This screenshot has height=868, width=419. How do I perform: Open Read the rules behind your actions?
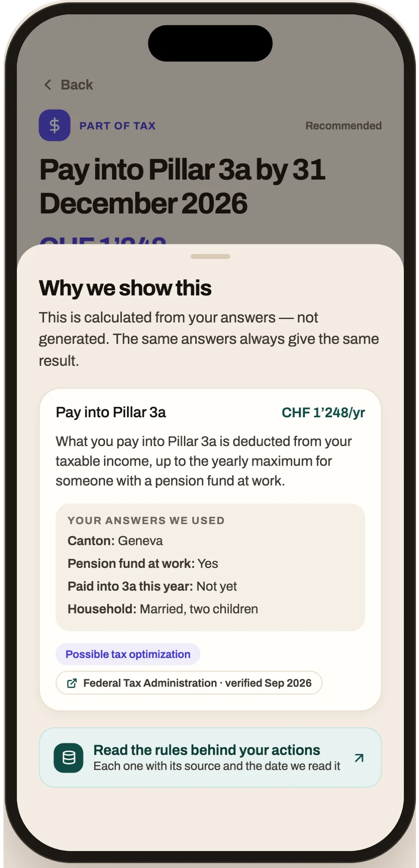click(x=210, y=757)
